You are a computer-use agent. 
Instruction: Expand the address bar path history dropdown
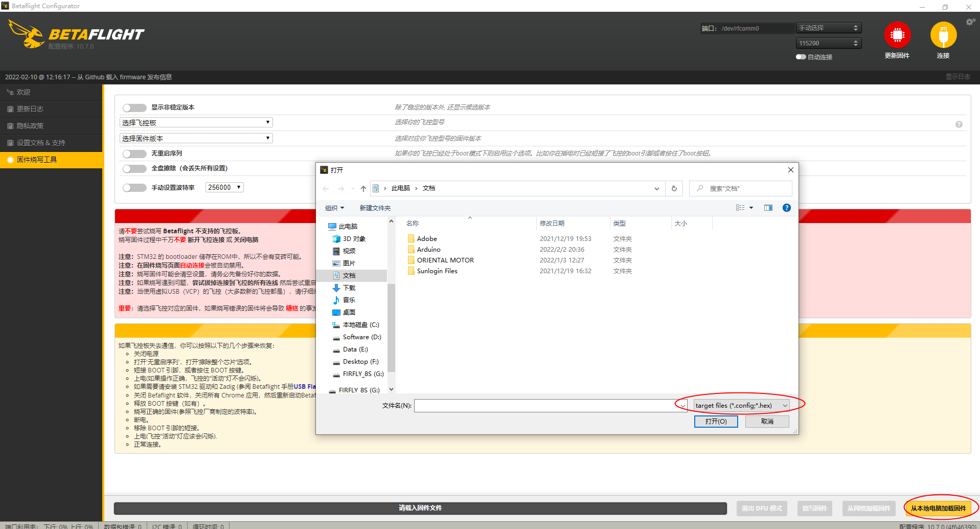click(x=657, y=189)
